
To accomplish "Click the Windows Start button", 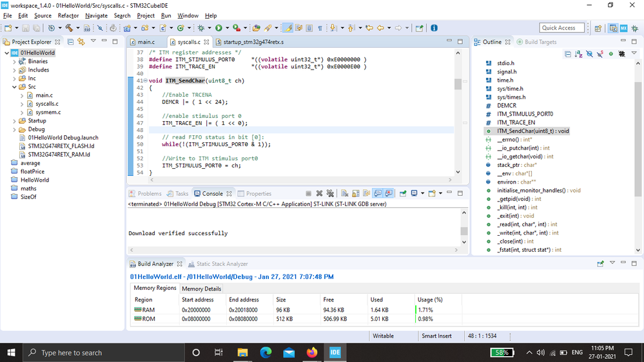I will (11, 352).
